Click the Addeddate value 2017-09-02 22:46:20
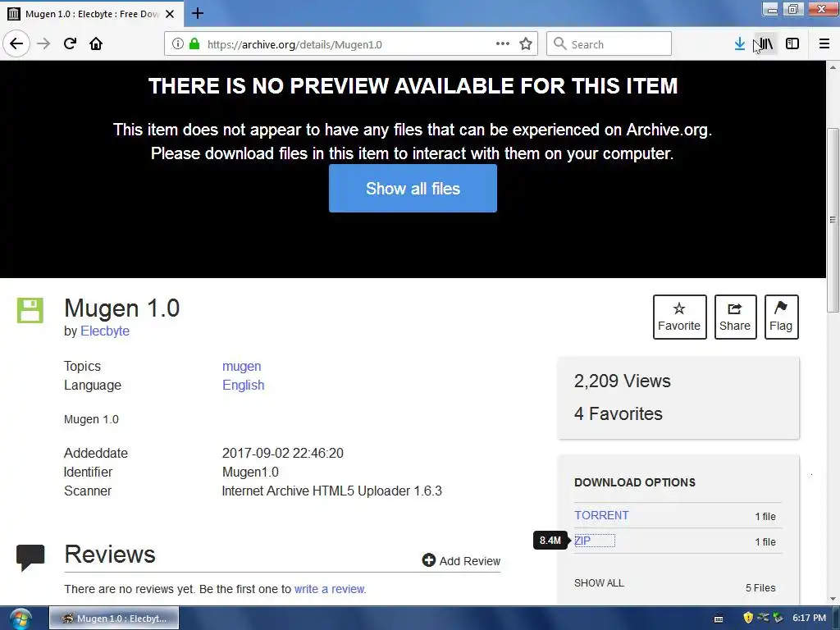 283,453
